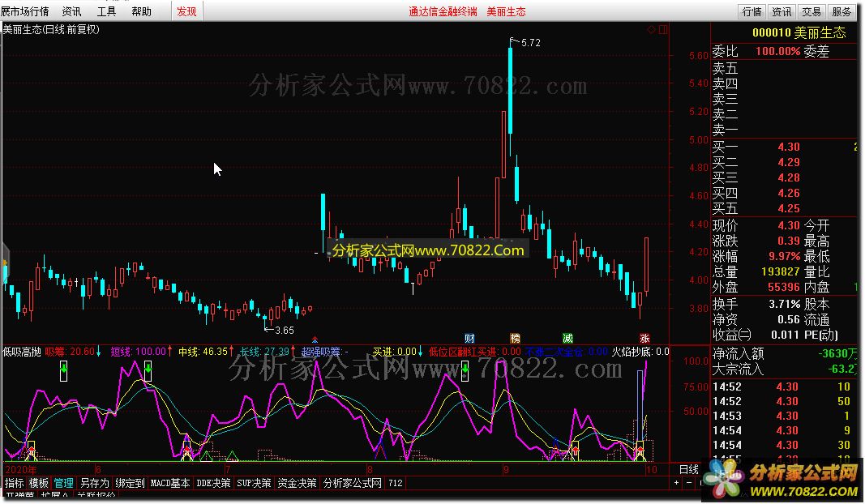
Task: Click the 资讯 button at top right
Action: click(x=781, y=11)
